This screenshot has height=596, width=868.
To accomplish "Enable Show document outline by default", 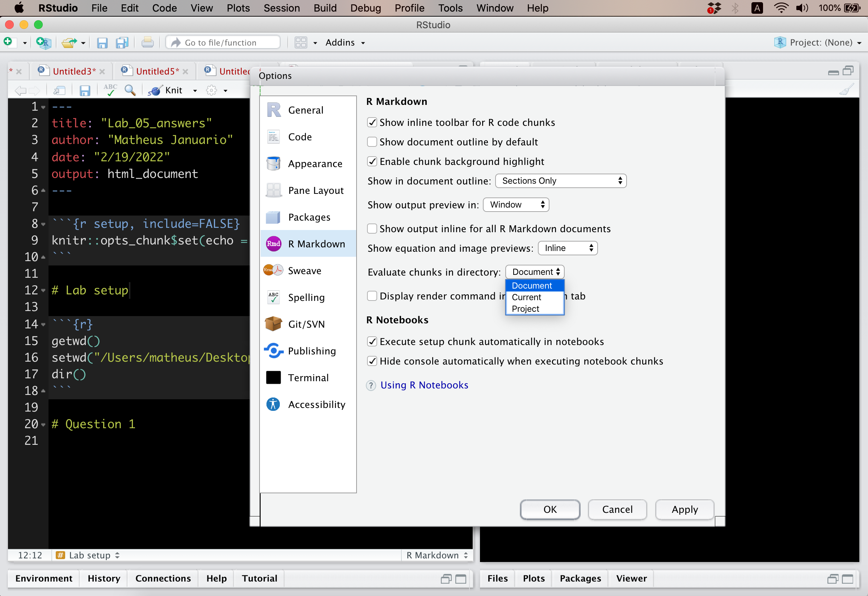I will pyautogui.click(x=372, y=142).
